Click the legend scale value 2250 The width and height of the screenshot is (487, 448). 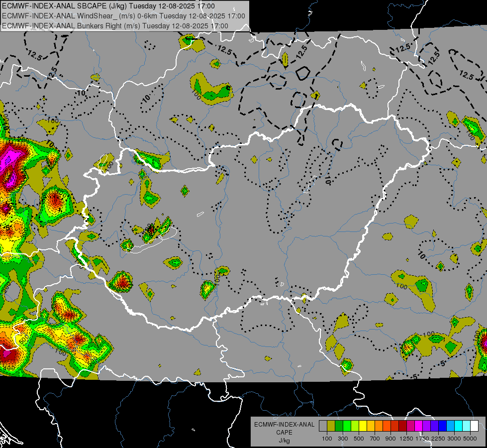tap(438, 439)
